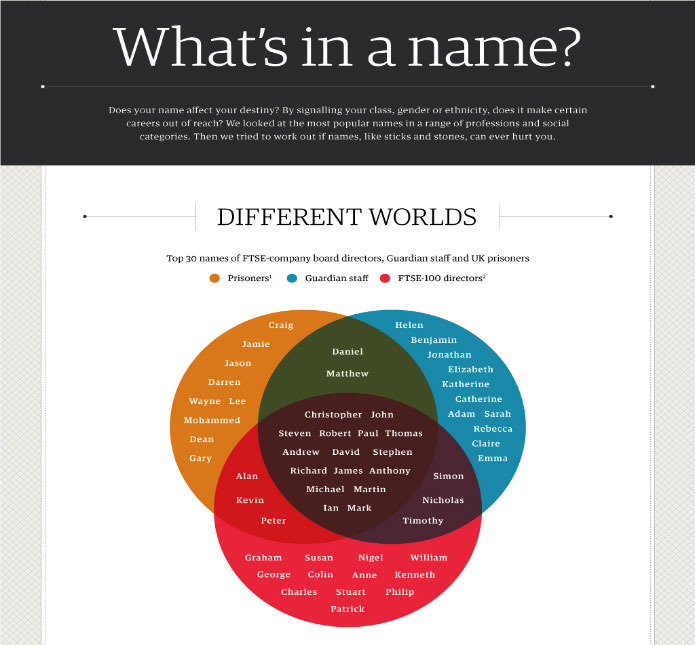Click the name 'Nicholas' in the diagram
This screenshot has height=645, width=695.
[443, 499]
